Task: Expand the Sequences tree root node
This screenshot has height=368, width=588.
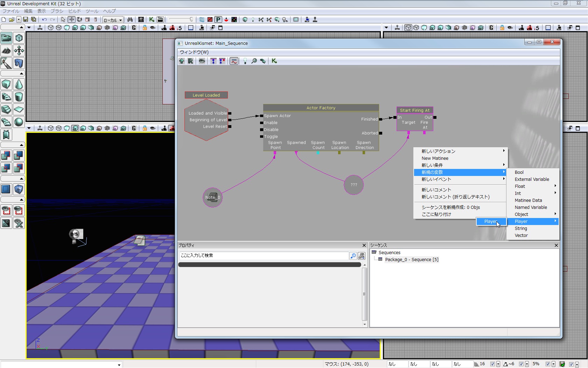Action: [374, 252]
